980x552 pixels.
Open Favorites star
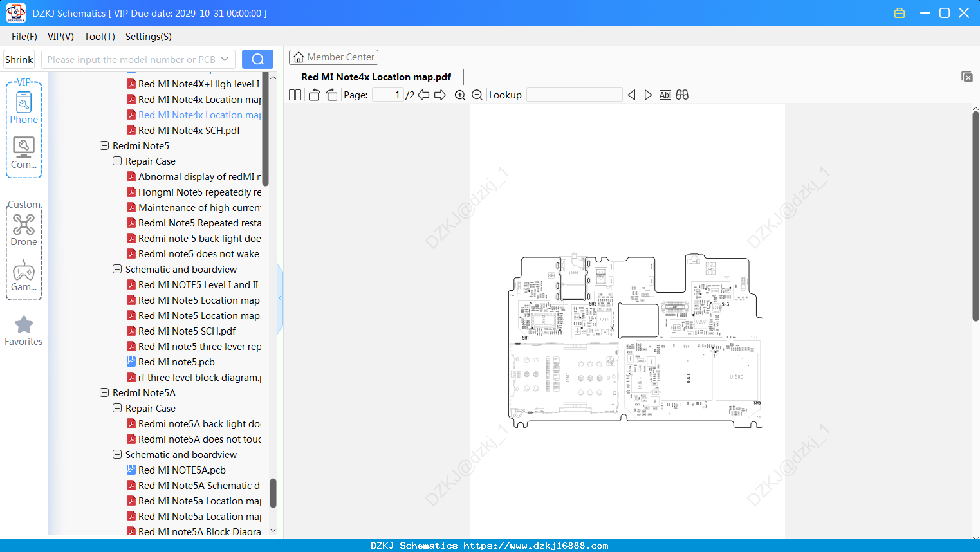24,331
